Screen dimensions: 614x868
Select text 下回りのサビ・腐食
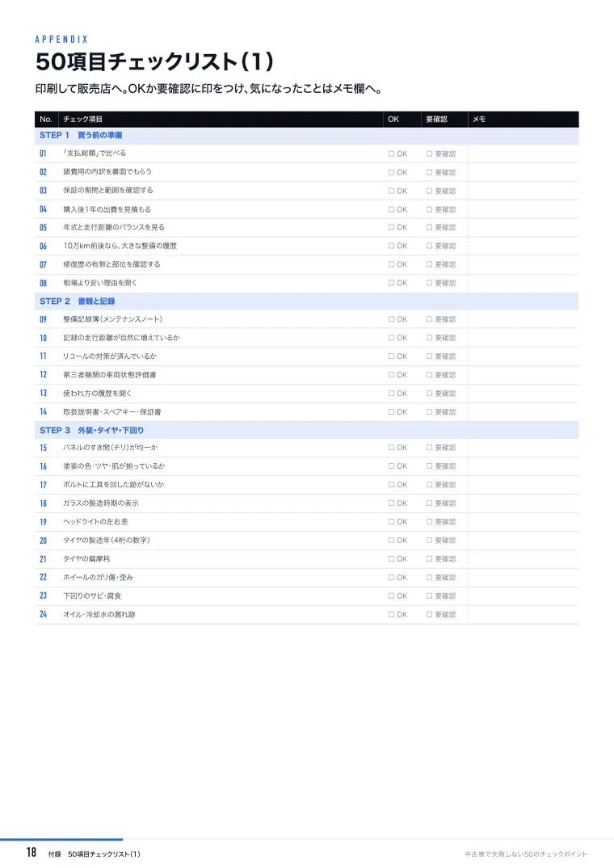tap(92, 596)
